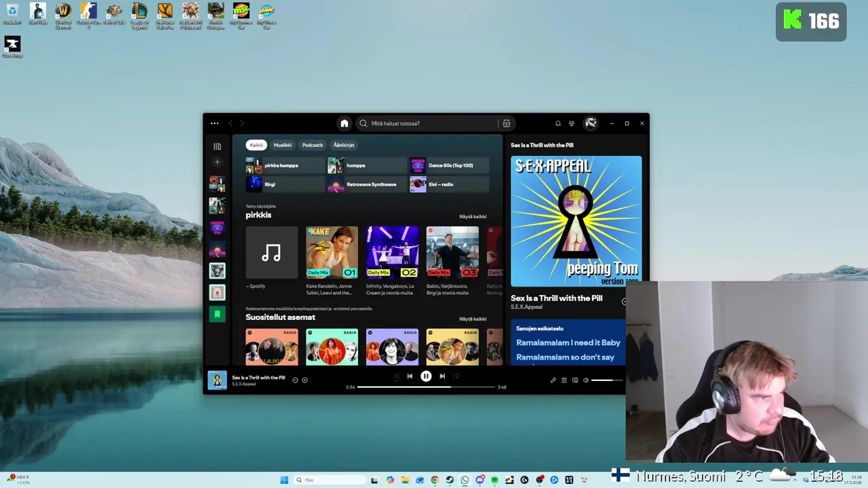Click S.E.X.Appeal artist link in side panel

click(x=526, y=307)
